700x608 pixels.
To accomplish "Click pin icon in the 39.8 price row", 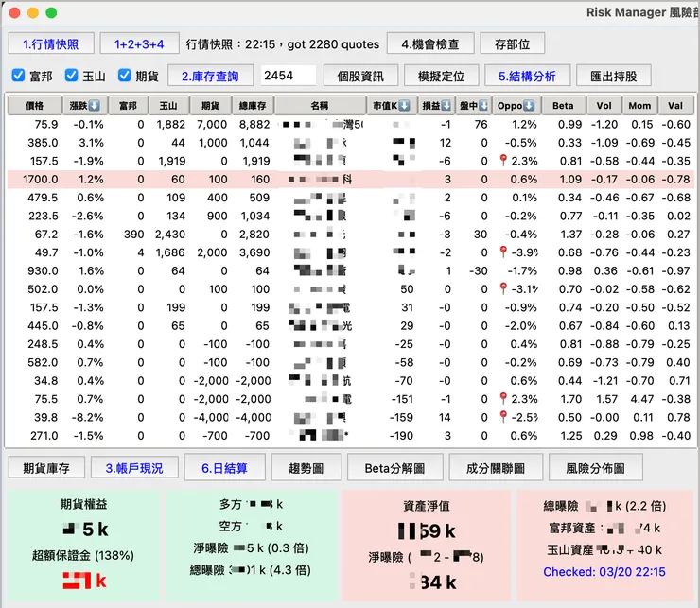I will (x=503, y=416).
